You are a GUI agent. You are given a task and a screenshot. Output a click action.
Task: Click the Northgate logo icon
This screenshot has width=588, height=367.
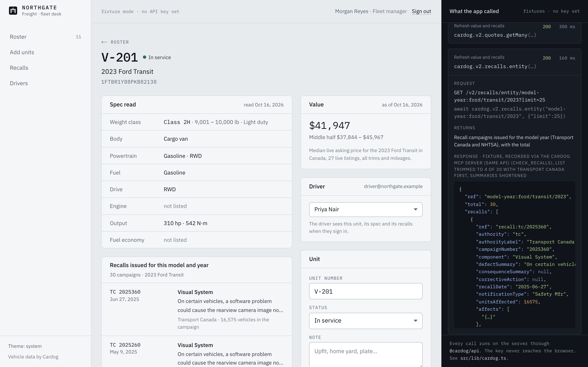pos(13,11)
